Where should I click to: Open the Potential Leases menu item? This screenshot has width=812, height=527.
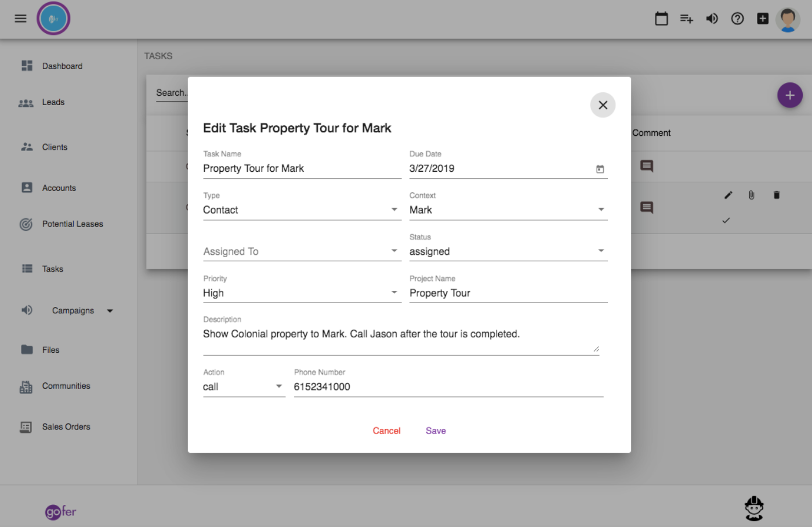coord(72,223)
